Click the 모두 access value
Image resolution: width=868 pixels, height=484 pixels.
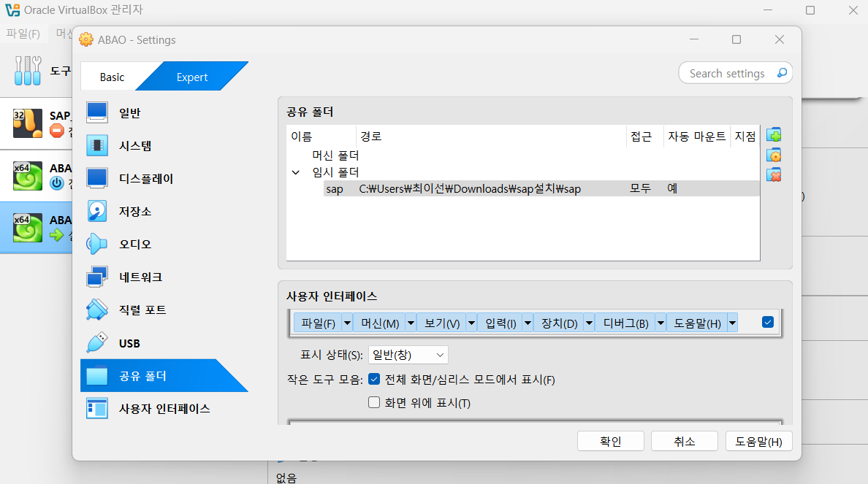click(x=640, y=188)
